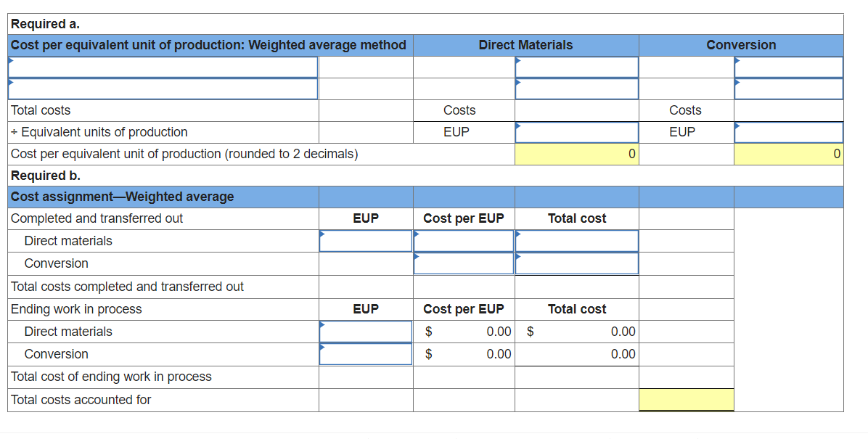
Task: Open the Direct Materials costs dropdown cell
Action: click(576, 67)
